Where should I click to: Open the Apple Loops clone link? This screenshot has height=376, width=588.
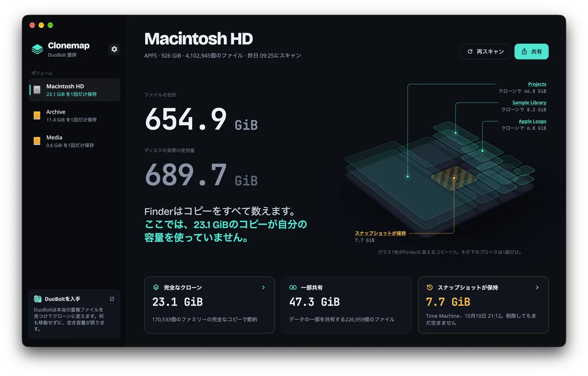coord(532,121)
